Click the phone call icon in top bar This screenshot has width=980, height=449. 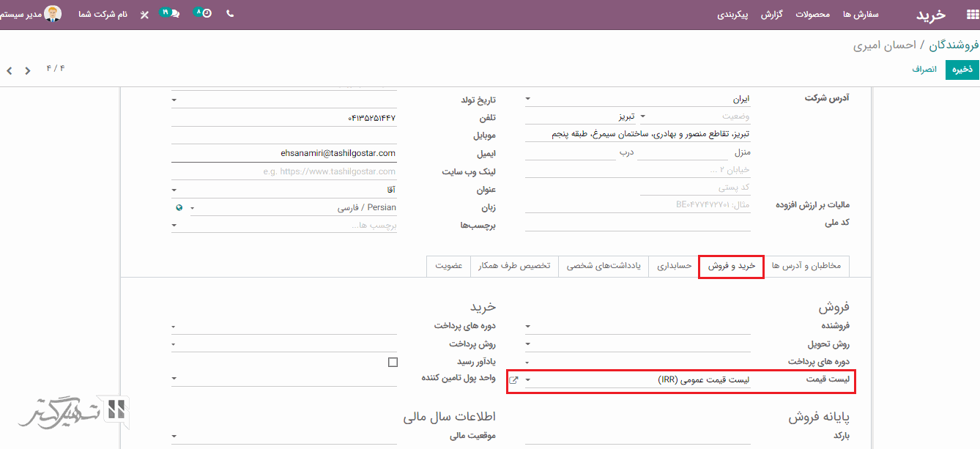pyautogui.click(x=230, y=14)
